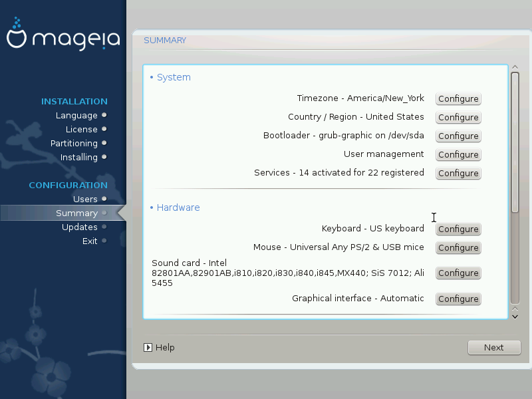Open the Help link

point(165,347)
